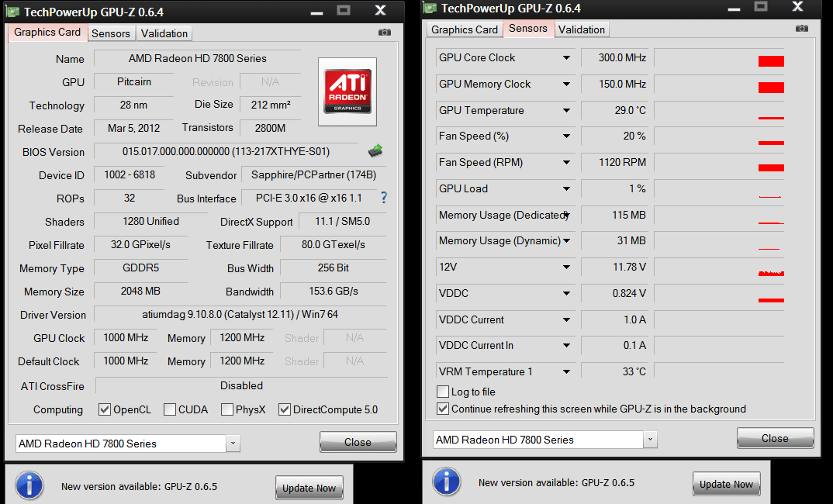The image size is (833, 504).
Task: Click the camera screenshot icon in Sensors window
Action: click(802, 29)
